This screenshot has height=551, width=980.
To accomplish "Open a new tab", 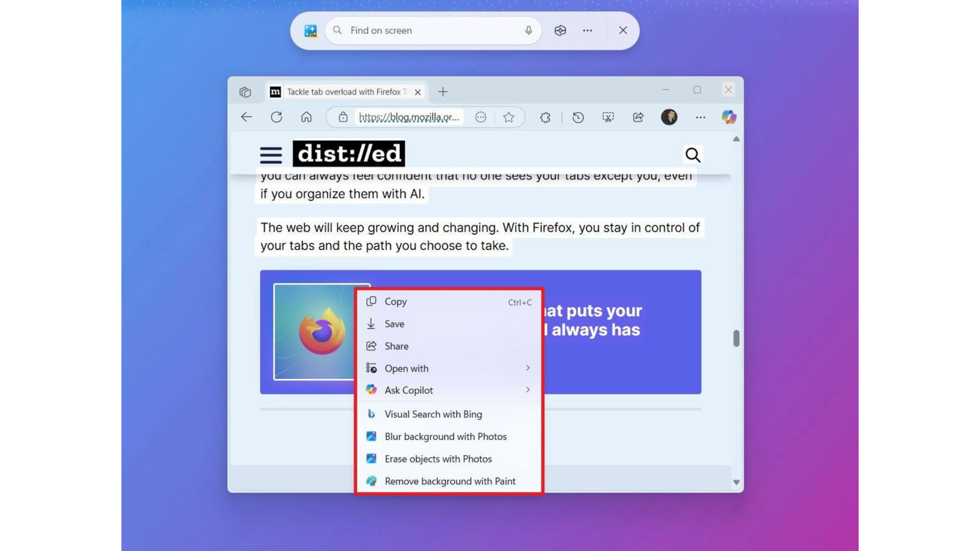I will (x=443, y=92).
